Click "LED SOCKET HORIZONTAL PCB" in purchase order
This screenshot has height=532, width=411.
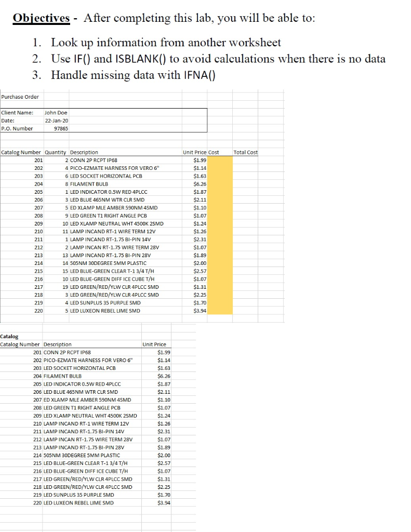pos(106,176)
